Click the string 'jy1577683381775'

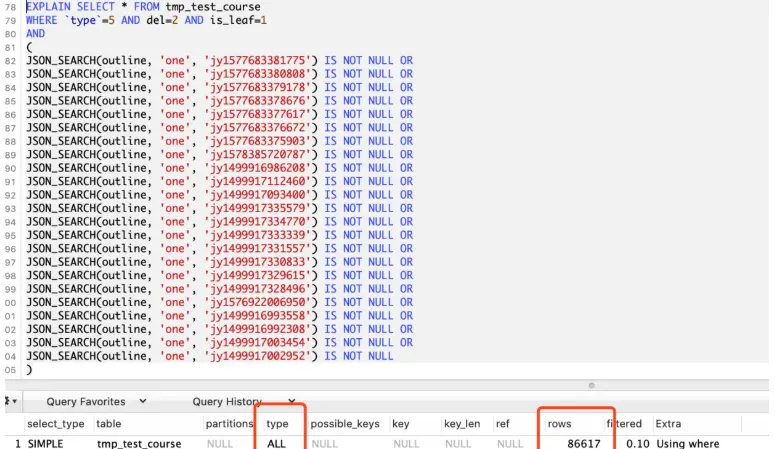pos(258,60)
